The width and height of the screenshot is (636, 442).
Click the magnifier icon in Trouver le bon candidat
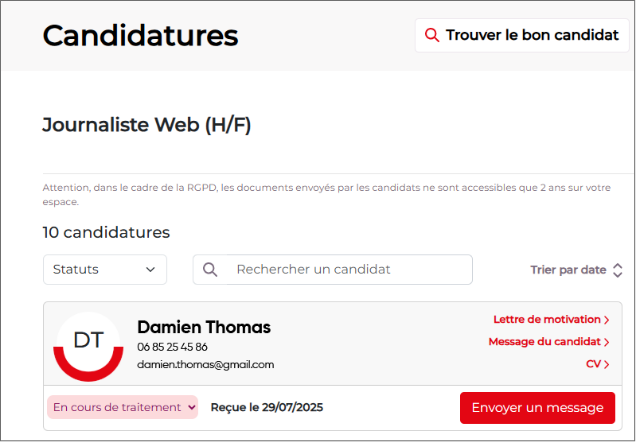pos(432,35)
